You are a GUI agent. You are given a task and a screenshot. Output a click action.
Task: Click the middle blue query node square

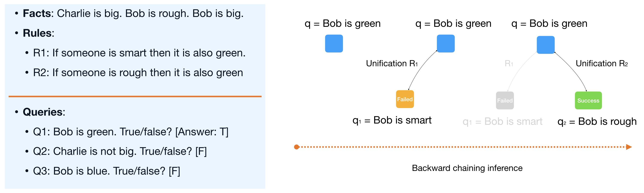[x=445, y=44]
